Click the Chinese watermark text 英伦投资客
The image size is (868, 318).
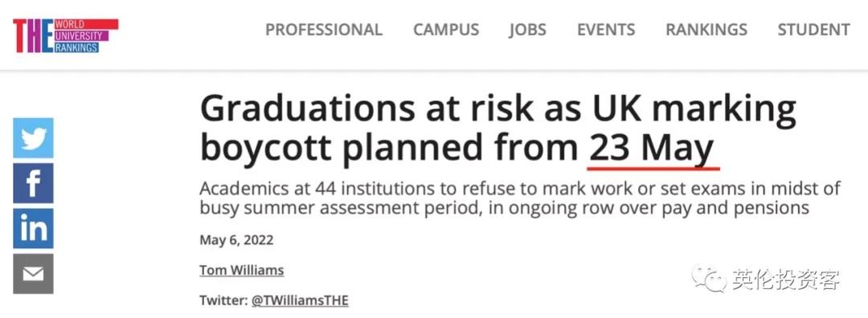click(x=786, y=279)
